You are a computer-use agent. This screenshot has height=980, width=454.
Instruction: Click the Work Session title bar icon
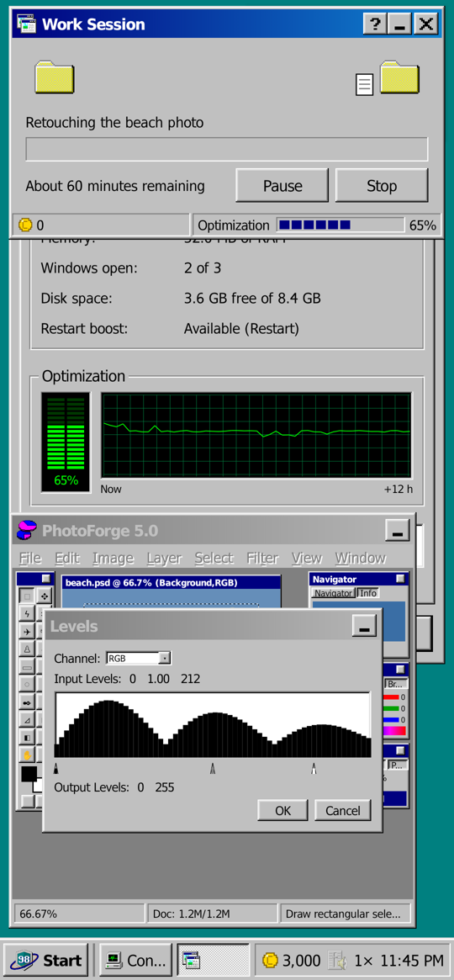(27, 24)
